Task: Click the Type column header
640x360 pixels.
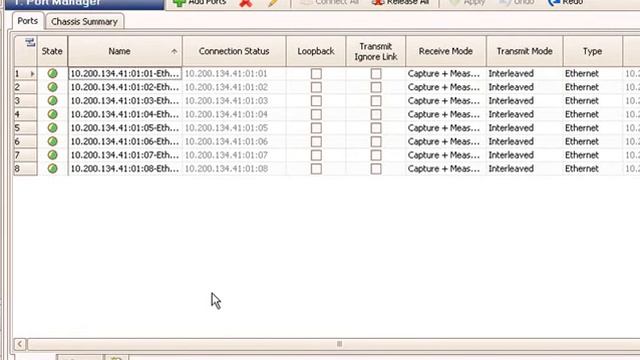Action: point(593,51)
